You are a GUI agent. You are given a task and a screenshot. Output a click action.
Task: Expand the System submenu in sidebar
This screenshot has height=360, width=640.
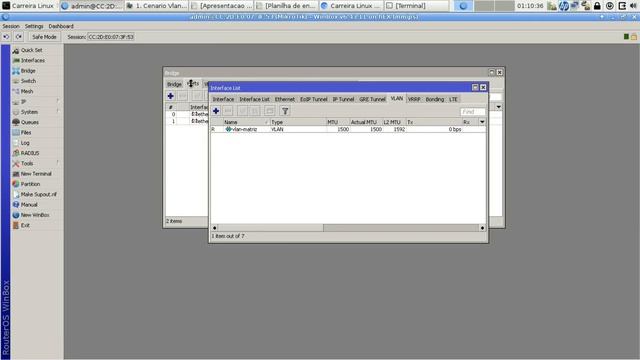coord(29,112)
